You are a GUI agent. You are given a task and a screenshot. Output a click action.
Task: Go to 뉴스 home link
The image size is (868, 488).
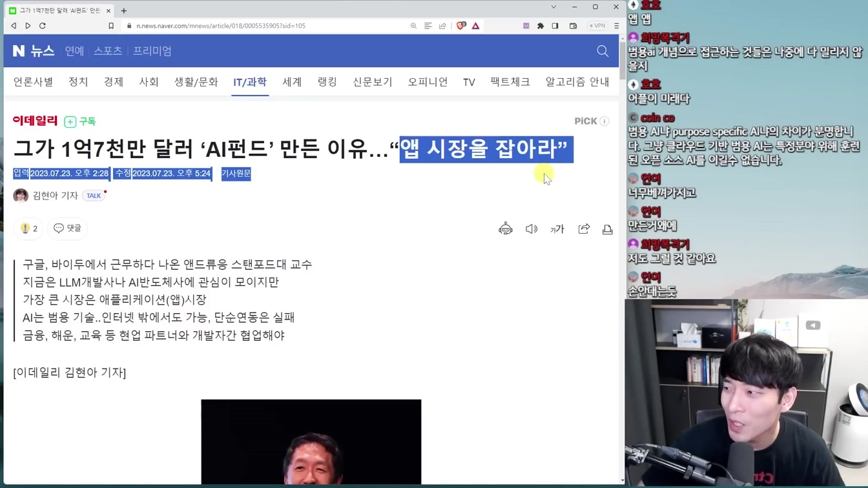coord(43,51)
